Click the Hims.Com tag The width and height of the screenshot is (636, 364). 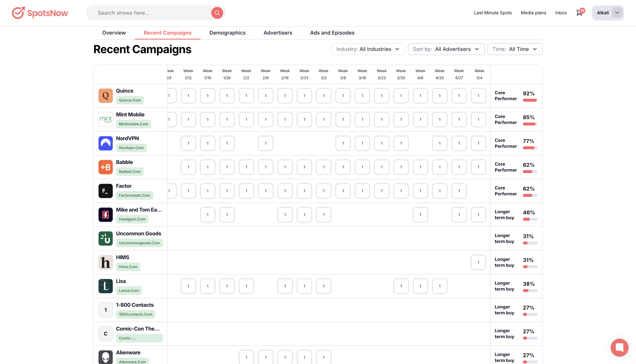click(x=128, y=267)
